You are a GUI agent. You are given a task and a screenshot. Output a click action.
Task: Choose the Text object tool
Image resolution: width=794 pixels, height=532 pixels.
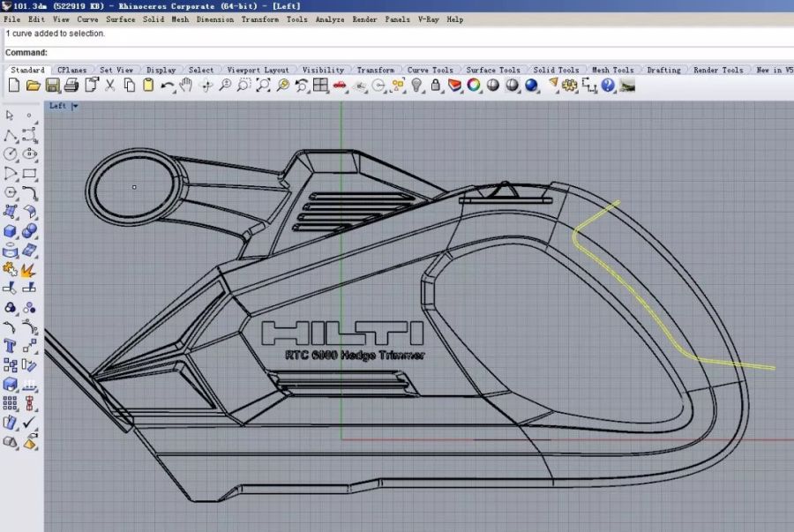11,346
